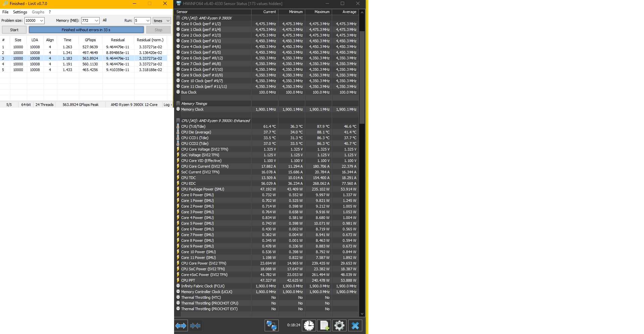Screen dimensions: 644x334
Task: Click the HWiNFO vertical scrollbar thumb
Action: (x=362, y=77)
